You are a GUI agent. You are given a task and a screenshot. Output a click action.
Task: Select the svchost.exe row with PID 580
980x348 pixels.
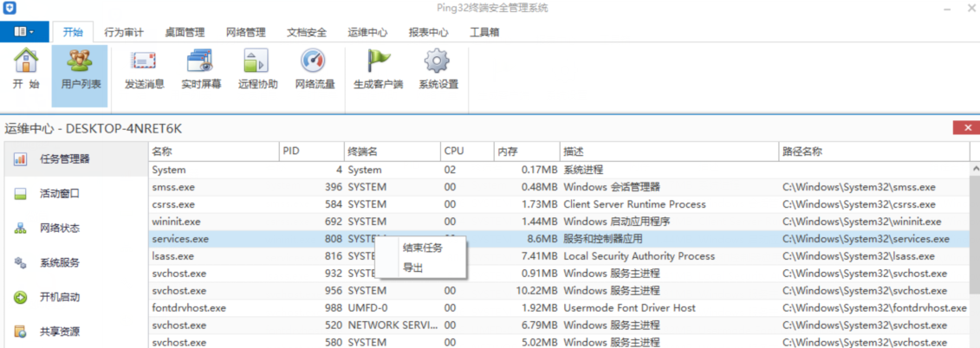(559, 342)
